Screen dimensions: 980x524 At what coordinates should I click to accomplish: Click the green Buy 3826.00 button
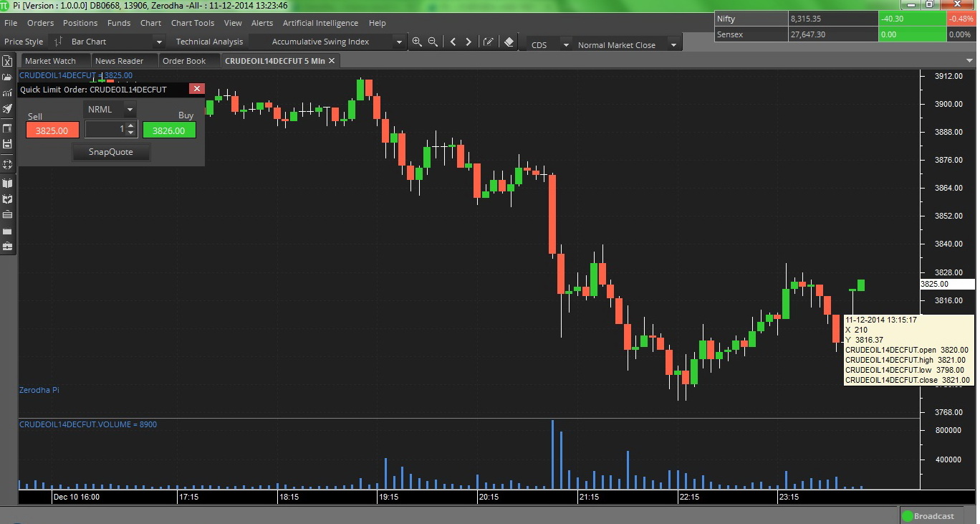[169, 130]
